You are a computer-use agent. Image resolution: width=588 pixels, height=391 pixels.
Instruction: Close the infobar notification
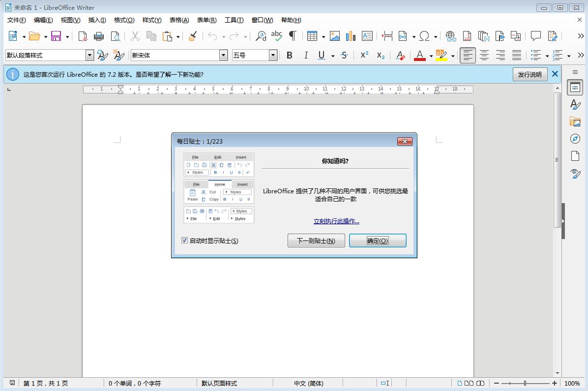(555, 74)
